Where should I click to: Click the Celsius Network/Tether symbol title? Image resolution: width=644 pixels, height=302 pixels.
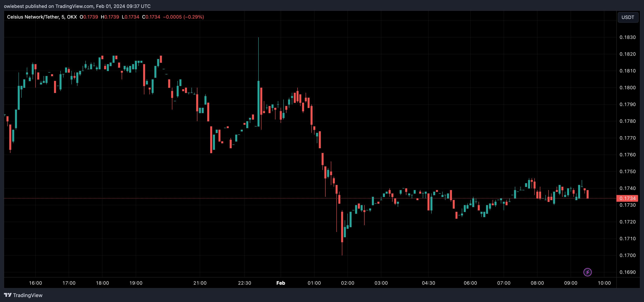coord(42,17)
